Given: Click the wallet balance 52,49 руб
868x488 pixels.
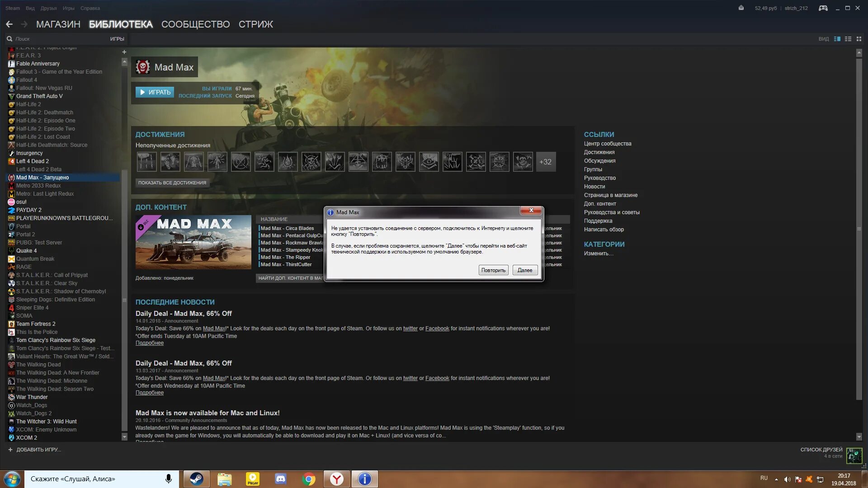Looking at the screenshot, I should click(x=765, y=8).
